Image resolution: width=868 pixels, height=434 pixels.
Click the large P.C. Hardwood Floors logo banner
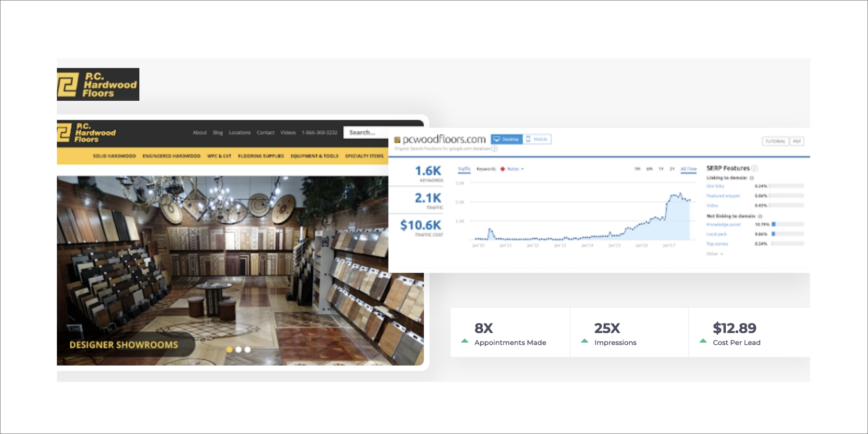pyautogui.click(x=98, y=84)
